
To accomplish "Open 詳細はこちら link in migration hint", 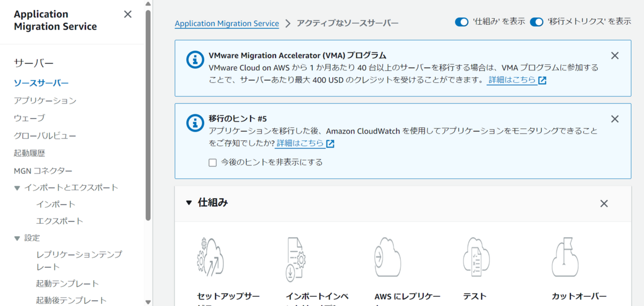I will [305, 143].
